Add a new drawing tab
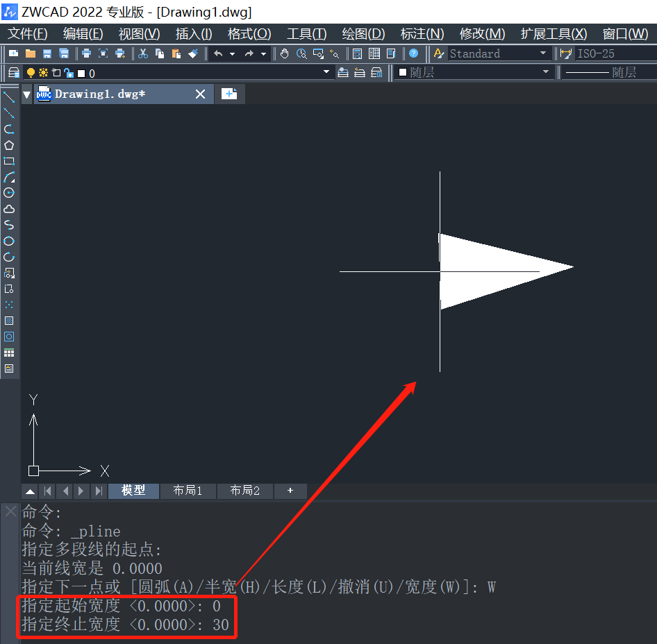This screenshot has height=644, width=657. click(229, 94)
